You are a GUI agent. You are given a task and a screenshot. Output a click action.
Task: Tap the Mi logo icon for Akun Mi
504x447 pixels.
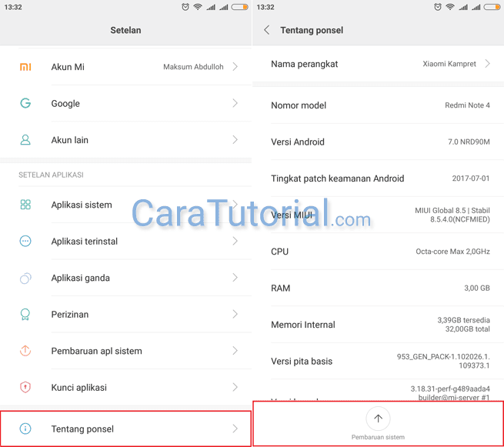(25, 67)
